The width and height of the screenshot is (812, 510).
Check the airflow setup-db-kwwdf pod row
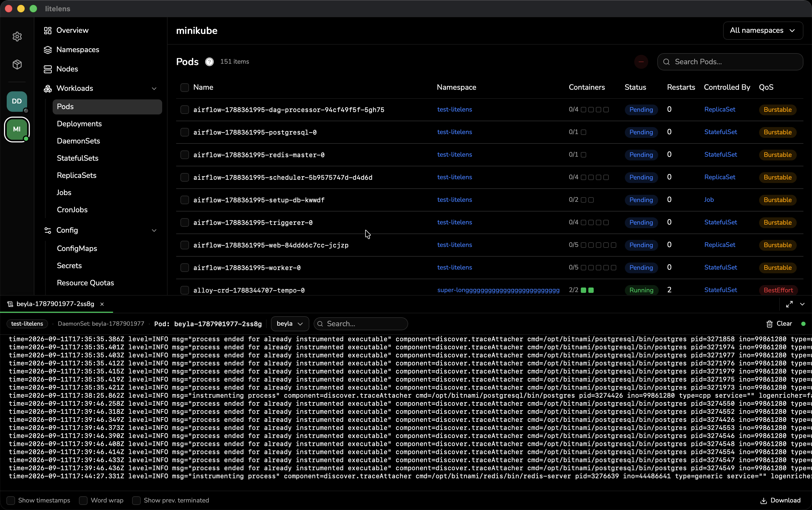[185, 200]
